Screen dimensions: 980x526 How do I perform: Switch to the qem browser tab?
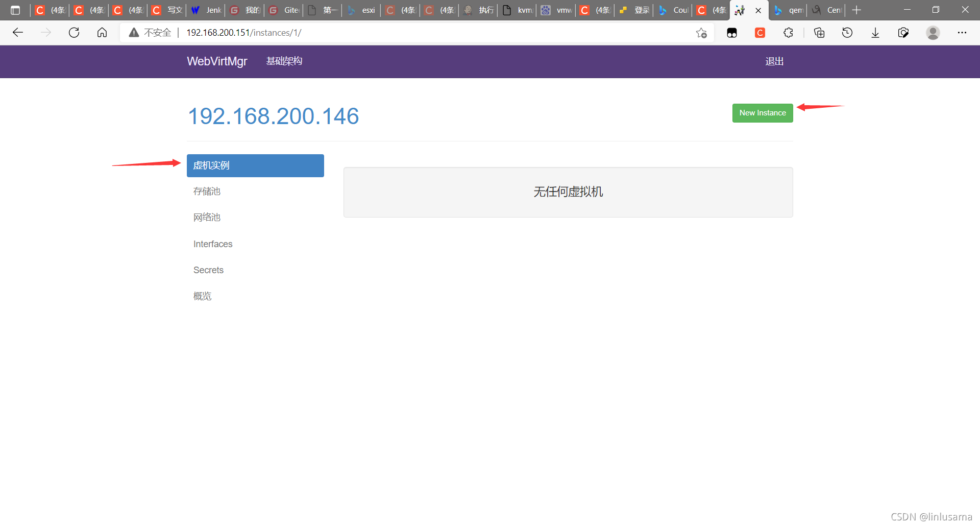pyautogui.click(x=789, y=10)
